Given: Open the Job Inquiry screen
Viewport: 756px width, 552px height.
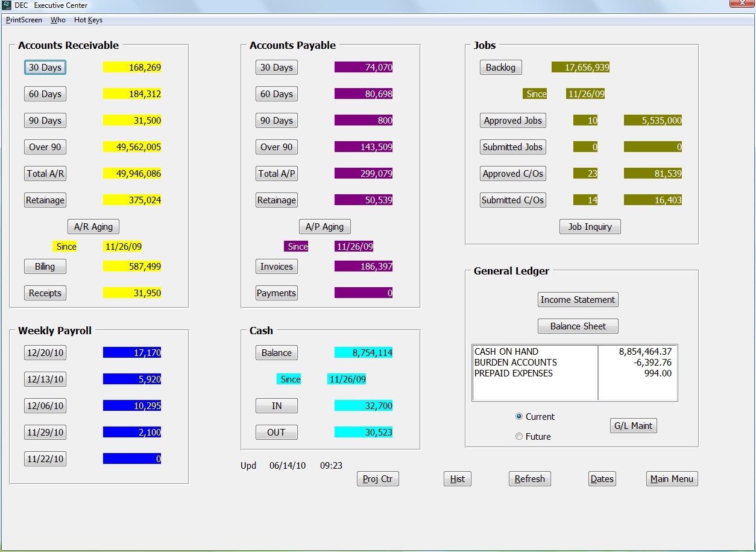Looking at the screenshot, I should pos(590,226).
